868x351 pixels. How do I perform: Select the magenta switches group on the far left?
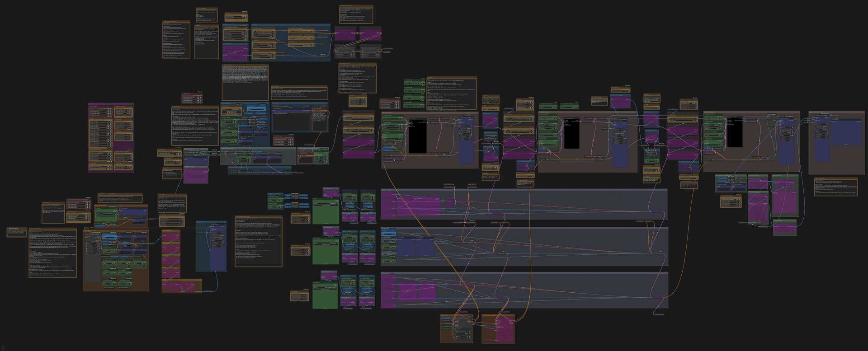[x=111, y=138]
